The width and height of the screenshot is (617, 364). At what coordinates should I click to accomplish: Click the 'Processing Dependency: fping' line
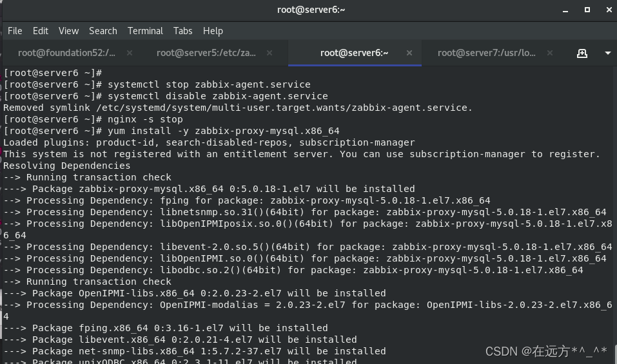(x=247, y=200)
